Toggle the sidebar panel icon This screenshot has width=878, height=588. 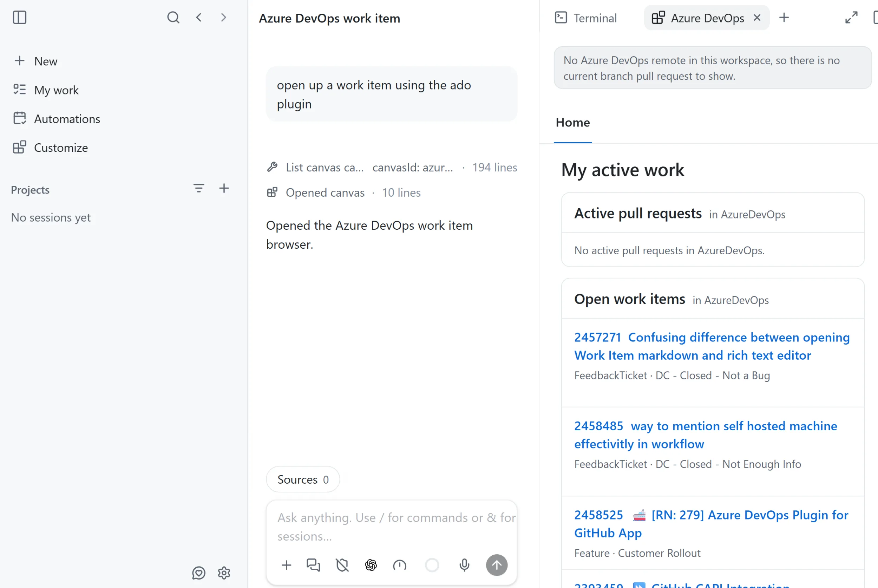tap(20, 17)
